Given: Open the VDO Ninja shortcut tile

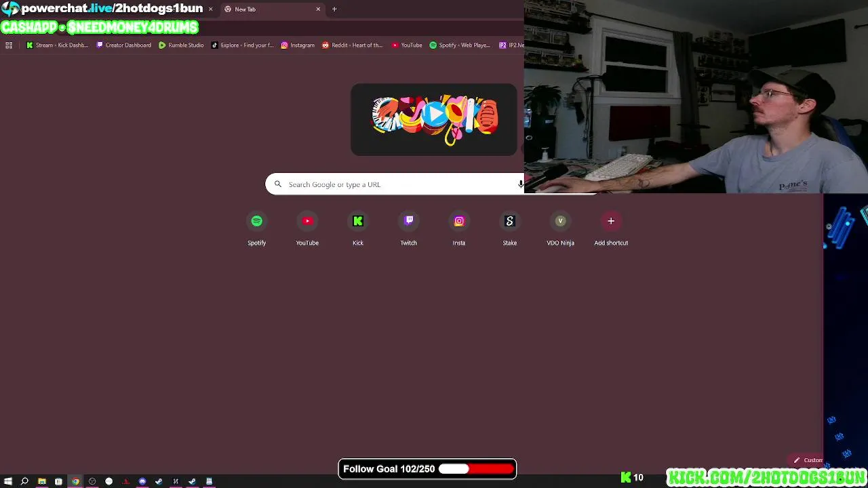Looking at the screenshot, I should (x=560, y=229).
